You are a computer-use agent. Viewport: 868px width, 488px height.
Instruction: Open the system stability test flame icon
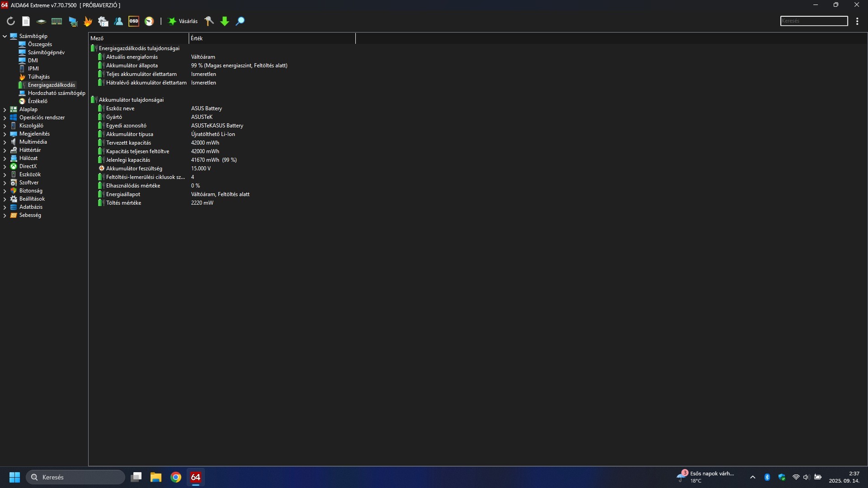[x=88, y=21]
